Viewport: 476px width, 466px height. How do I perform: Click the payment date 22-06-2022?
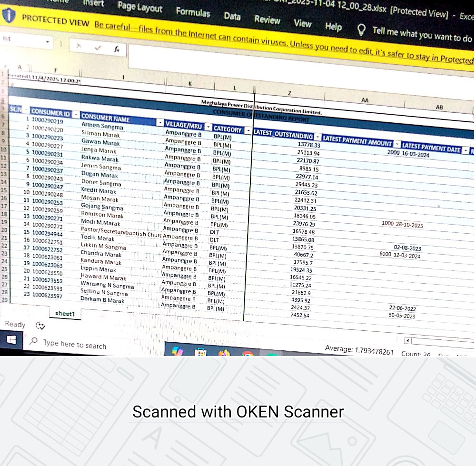tap(402, 308)
